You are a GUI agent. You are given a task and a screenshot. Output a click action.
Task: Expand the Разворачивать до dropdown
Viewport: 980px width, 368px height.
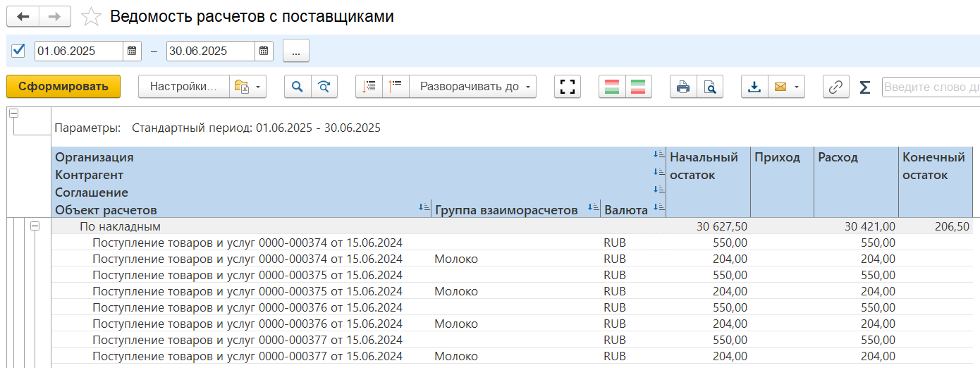(x=473, y=87)
